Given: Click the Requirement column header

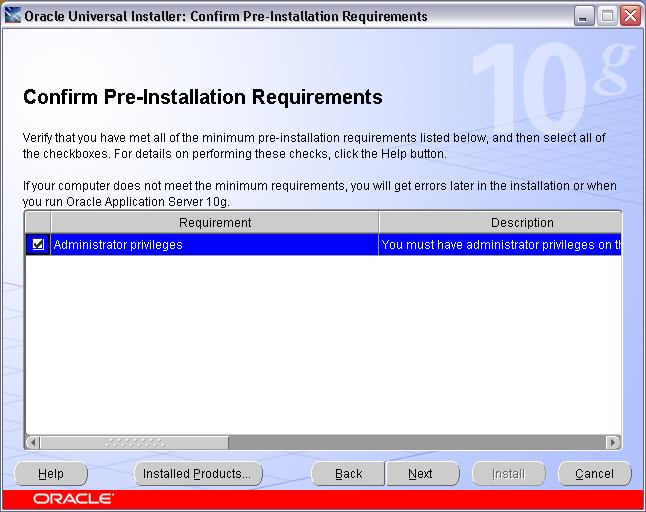Looking at the screenshot, I should click(x=214, y=222).
